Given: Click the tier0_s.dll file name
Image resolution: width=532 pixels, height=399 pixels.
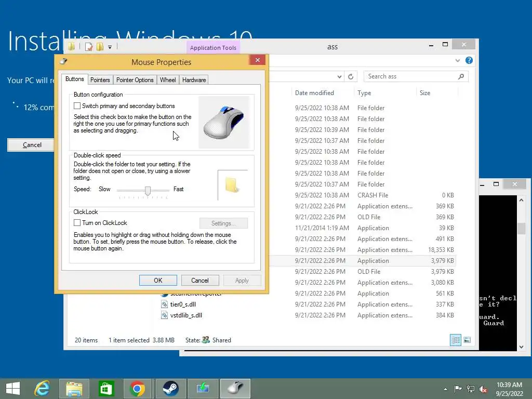Looking at the screenshot, I should (183, 304).
